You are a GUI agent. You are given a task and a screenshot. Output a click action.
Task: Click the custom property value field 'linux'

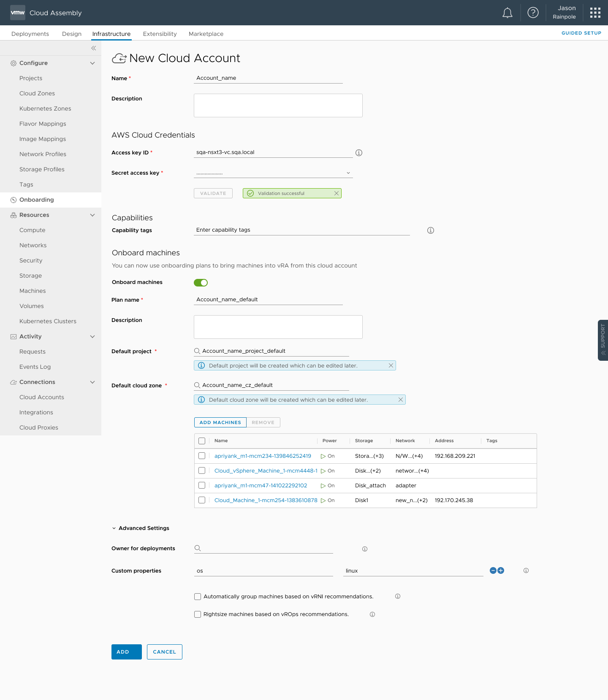coord(413,571)
